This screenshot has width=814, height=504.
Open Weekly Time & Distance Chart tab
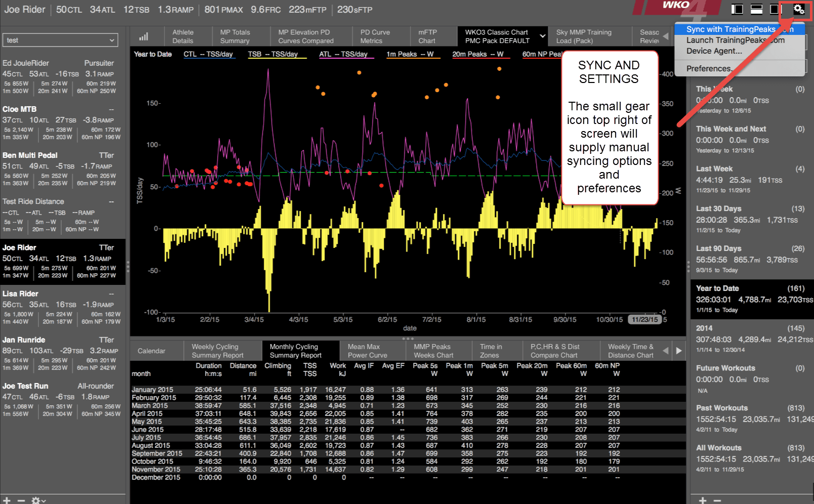click(631, 351)
